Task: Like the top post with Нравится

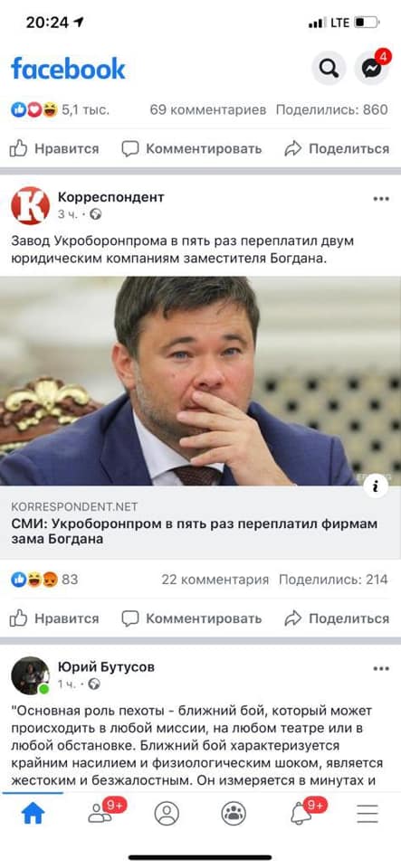Action: pyautogui.click(x=54, y=148)
